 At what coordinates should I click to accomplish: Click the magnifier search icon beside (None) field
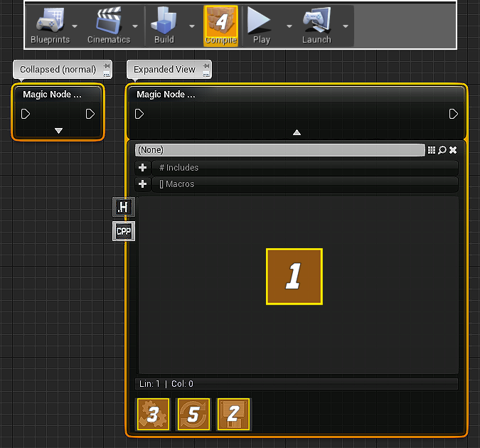[442, 150]
